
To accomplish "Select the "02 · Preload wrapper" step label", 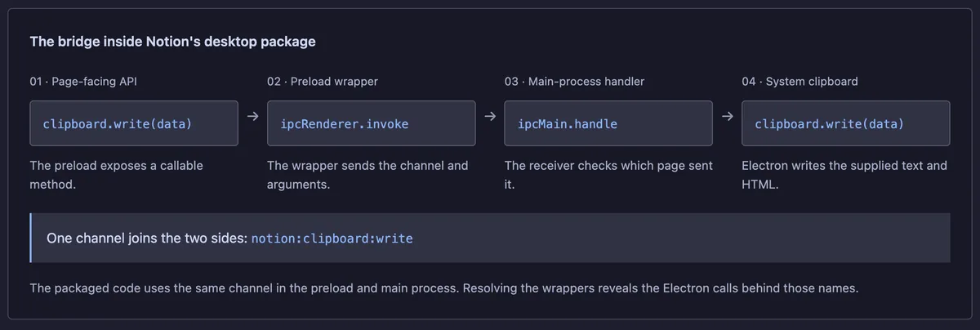I will point(323,82).
